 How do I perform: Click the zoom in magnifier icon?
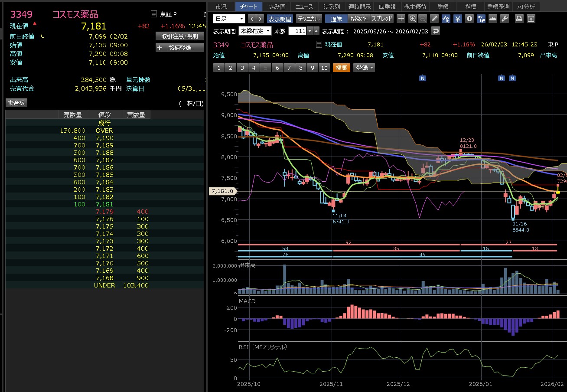(x=412, y=19)
